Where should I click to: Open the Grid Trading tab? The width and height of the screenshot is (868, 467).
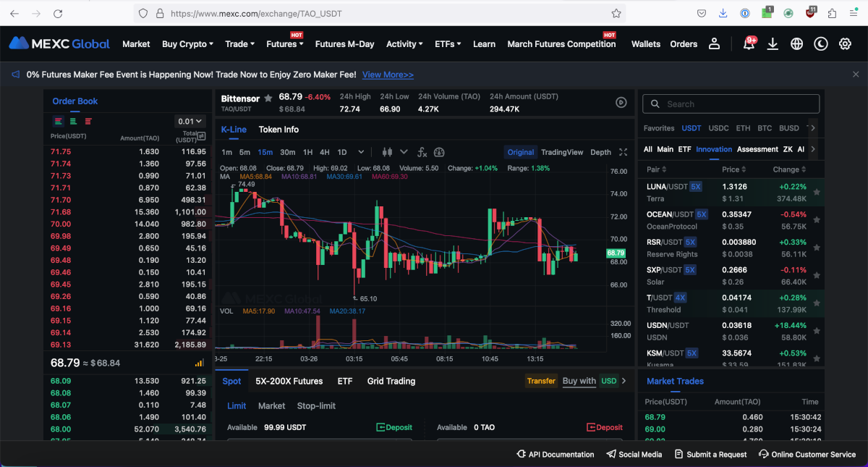pyautogui.click(x=391, y=381)
